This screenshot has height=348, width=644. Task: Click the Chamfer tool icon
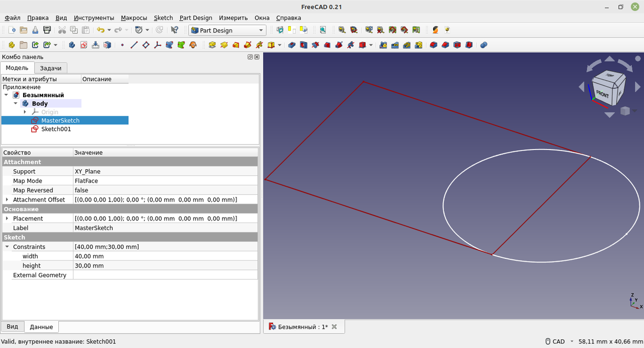pos(445,45)
